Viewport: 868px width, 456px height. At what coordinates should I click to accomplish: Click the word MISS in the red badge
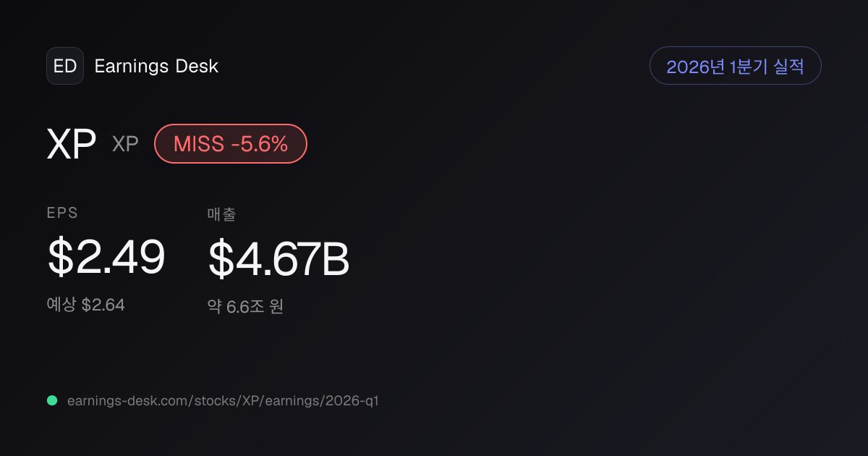[199, 144]
